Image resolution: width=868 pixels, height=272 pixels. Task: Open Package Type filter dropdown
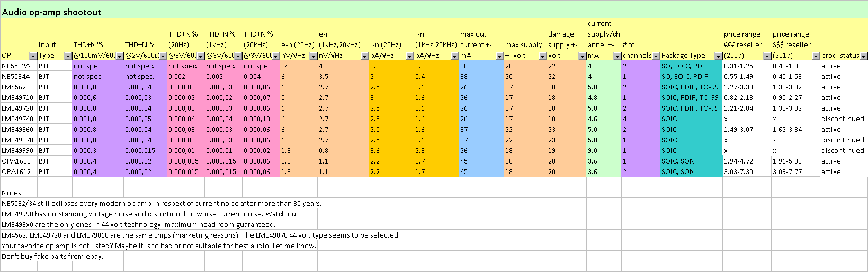click(718, 56)
